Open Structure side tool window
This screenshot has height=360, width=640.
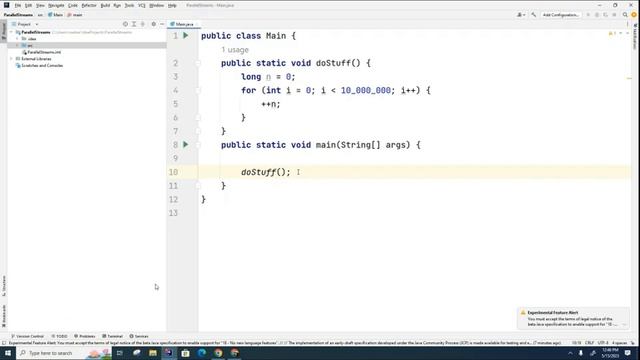(4, 286)
